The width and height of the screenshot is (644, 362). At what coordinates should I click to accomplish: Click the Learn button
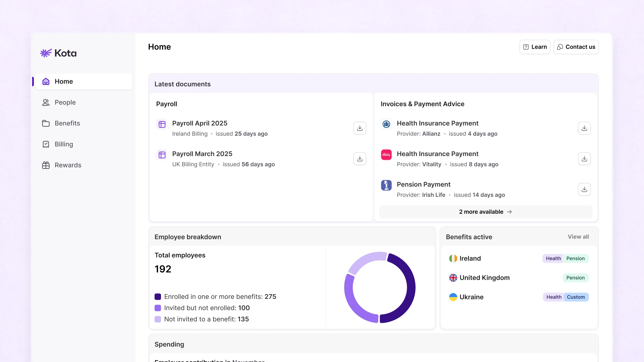(x=535, y=47)
